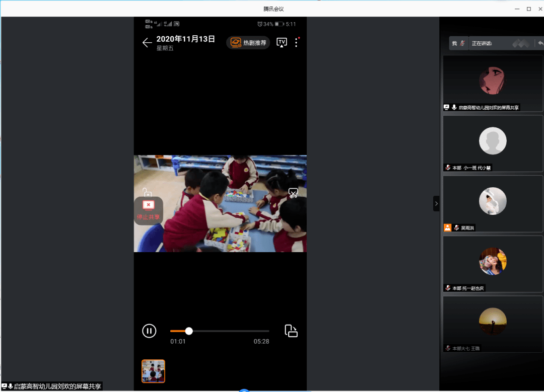The width and height of the screenshot is (544, 392).
Task: Toggle the muted mic on 代小慧's tile
Action: click(x=448, y=168)
